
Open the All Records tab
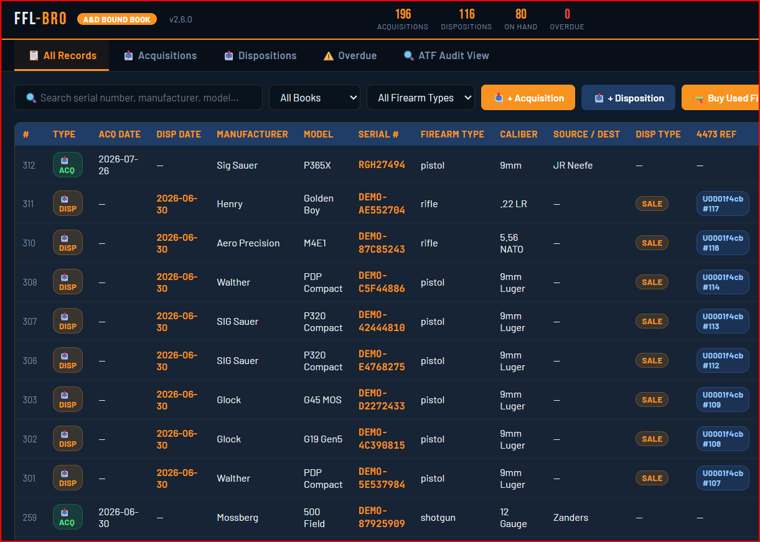62,56
